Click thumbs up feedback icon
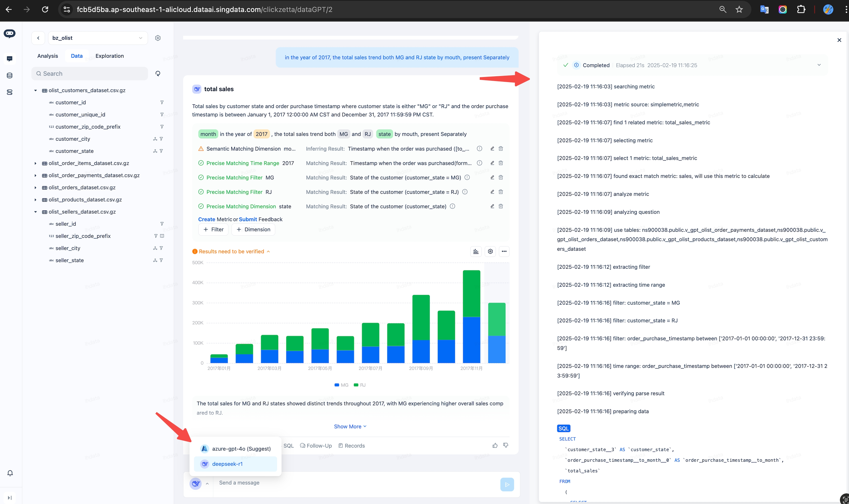The image size is (849, 504). pos(495,445)
